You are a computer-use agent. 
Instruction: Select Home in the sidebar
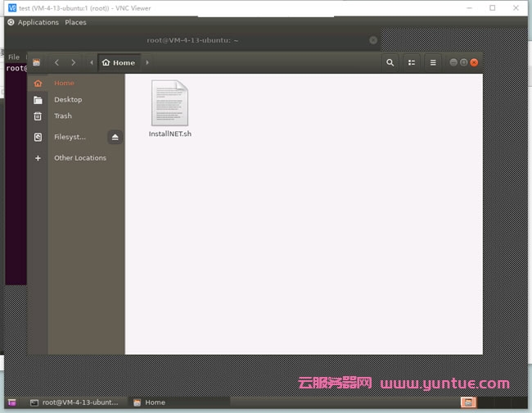(x=64, y=84)
